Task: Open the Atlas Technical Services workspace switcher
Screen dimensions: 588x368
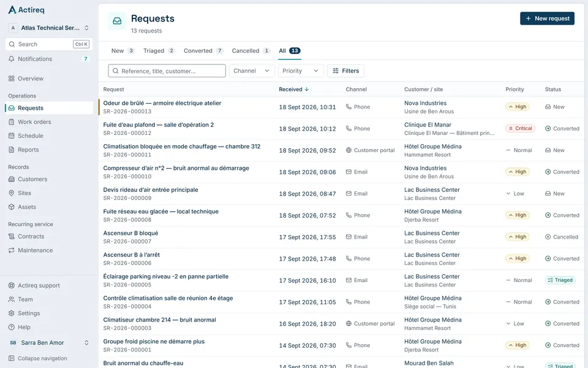Action: [49, 28]
